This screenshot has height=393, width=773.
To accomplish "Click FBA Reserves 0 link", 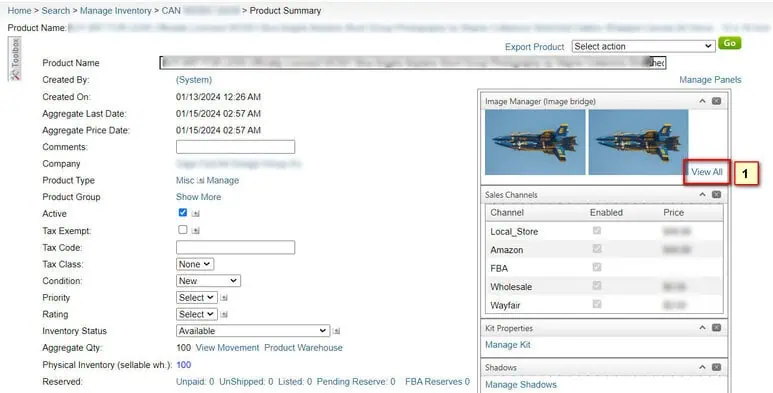I will (x=437, y=382).
